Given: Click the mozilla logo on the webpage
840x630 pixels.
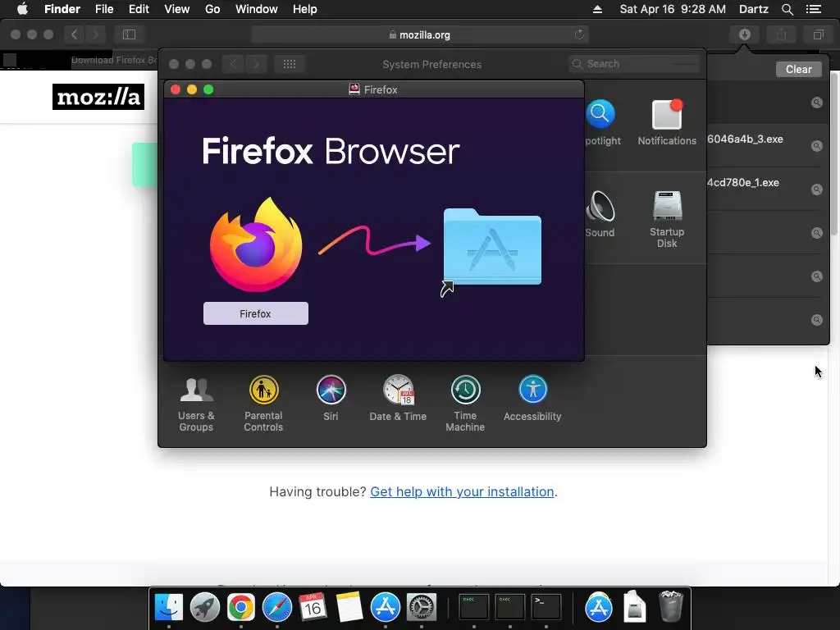Looking at the screenshot, I should (98, 97).
